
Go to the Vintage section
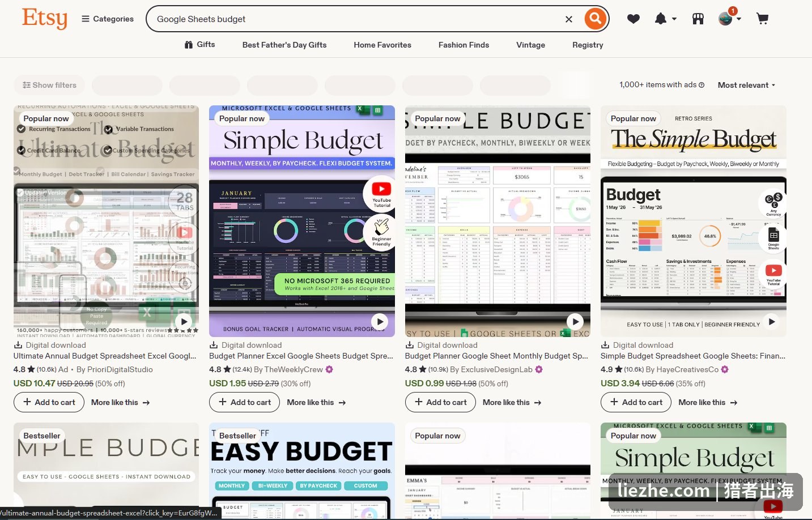pos(530,45)
